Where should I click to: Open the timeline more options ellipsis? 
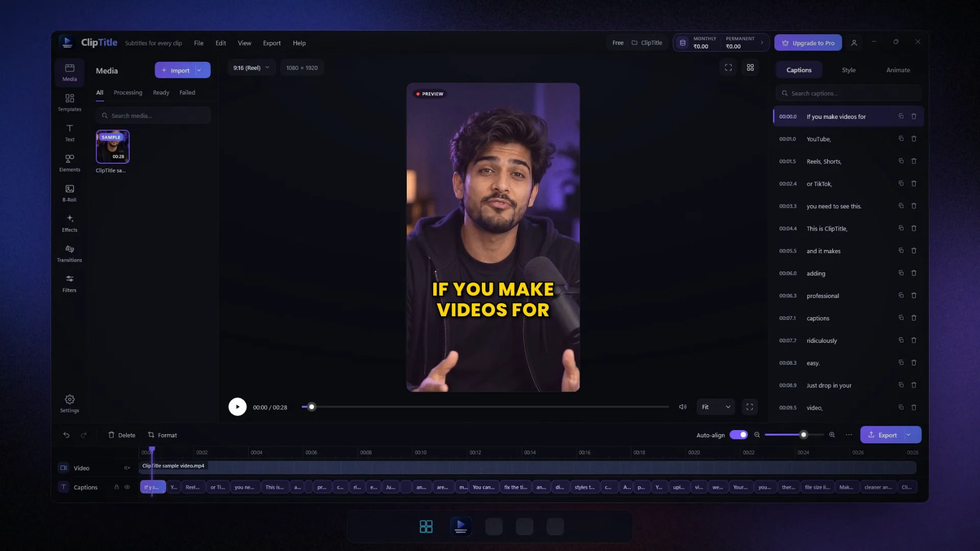click(x=849, y=435)
